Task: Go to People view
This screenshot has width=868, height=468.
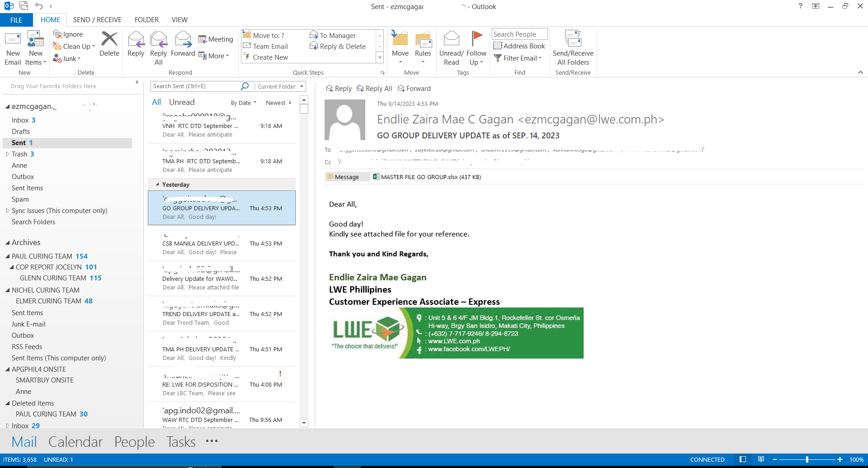Action: click(x=134, y=442)
